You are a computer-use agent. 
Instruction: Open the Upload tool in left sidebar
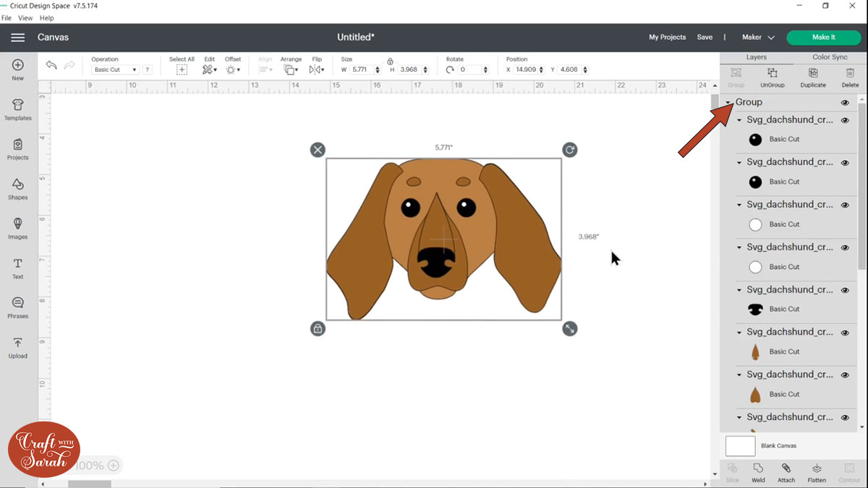[17, 348]
